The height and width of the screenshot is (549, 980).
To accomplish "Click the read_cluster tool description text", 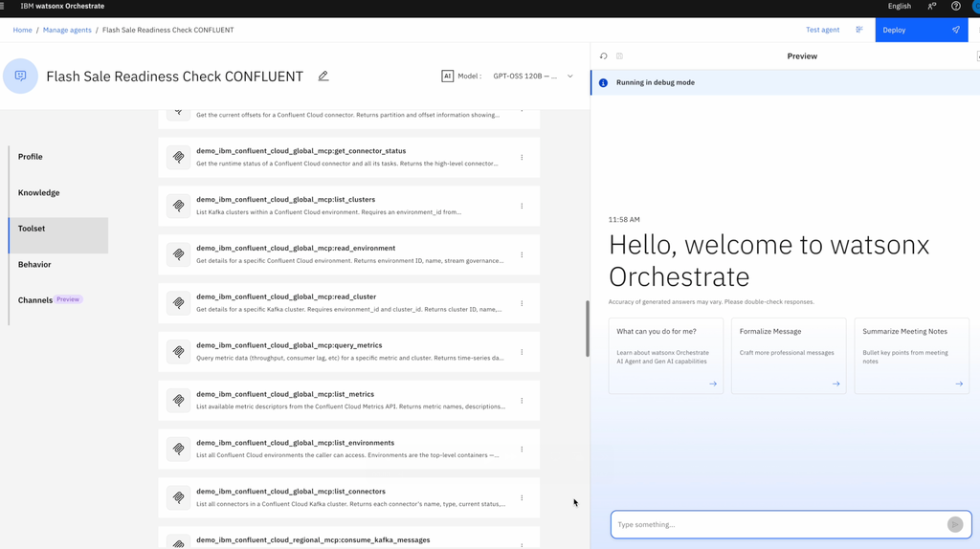I will click(348, 309).
